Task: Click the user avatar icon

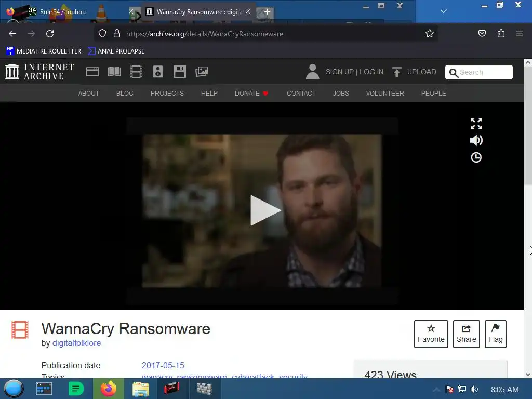Action: 312,72
